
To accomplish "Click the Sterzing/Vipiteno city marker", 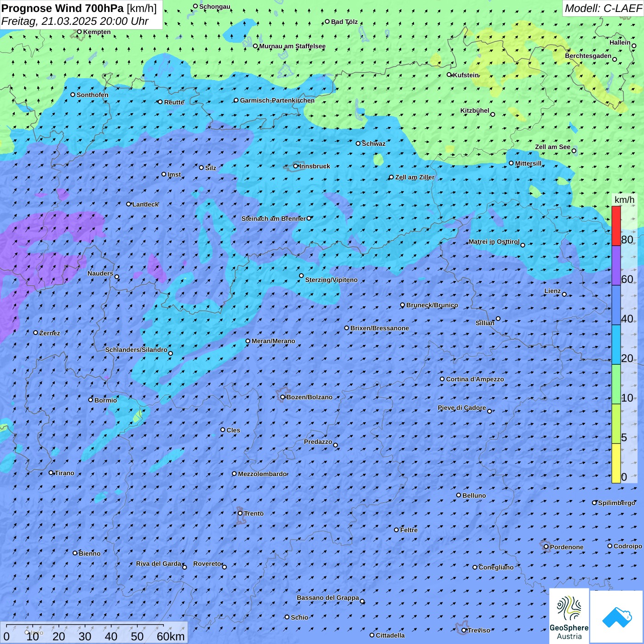I will pos(301,276).
